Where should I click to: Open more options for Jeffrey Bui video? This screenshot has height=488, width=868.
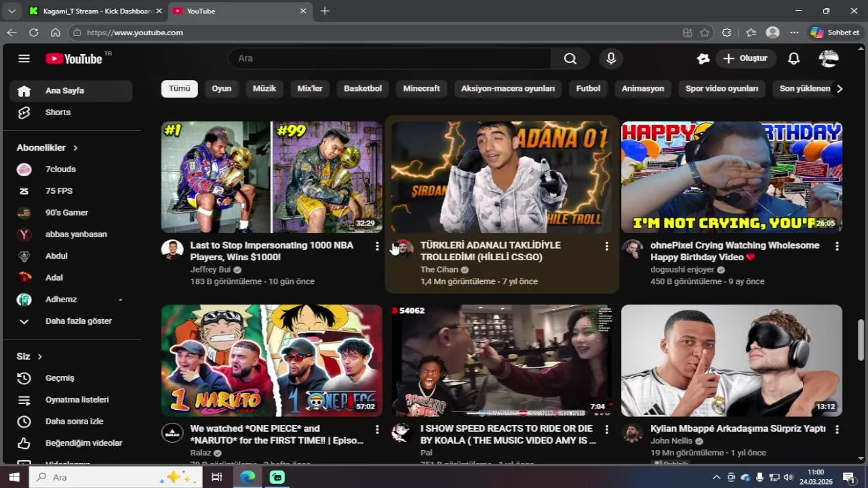click(x=377, y=246)
